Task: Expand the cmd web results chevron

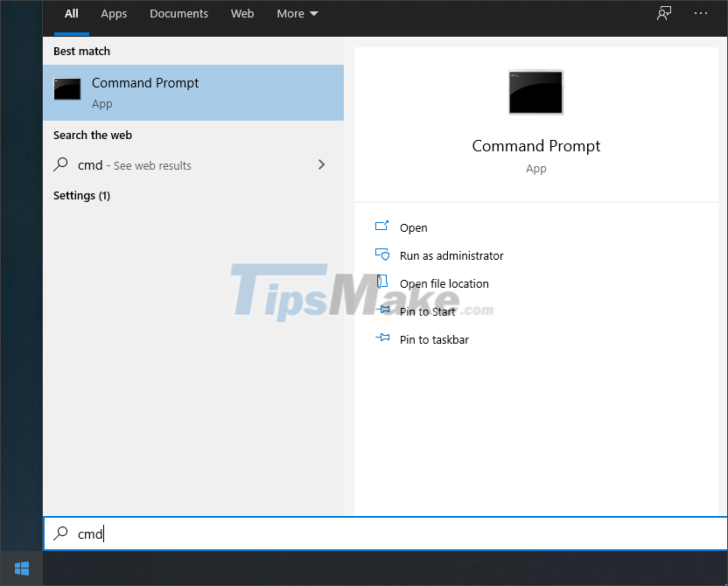Action: click(321, 164)
